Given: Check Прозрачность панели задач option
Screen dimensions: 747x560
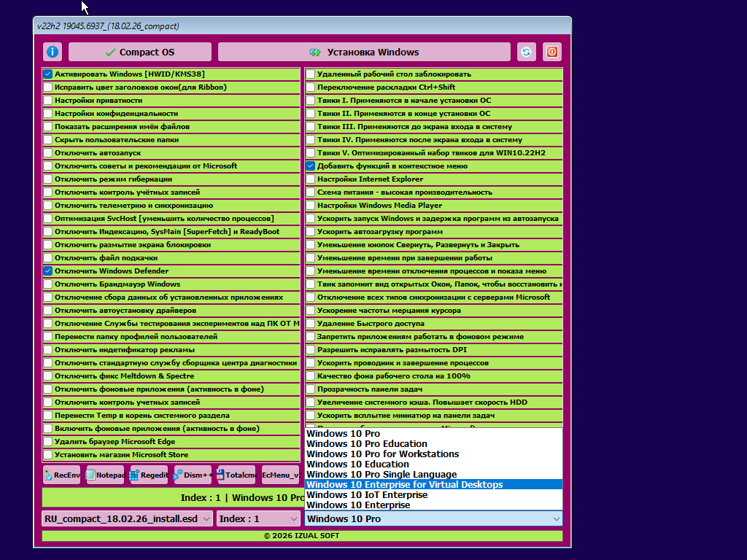Looking at the screenshot, I should tap(311, 389).
